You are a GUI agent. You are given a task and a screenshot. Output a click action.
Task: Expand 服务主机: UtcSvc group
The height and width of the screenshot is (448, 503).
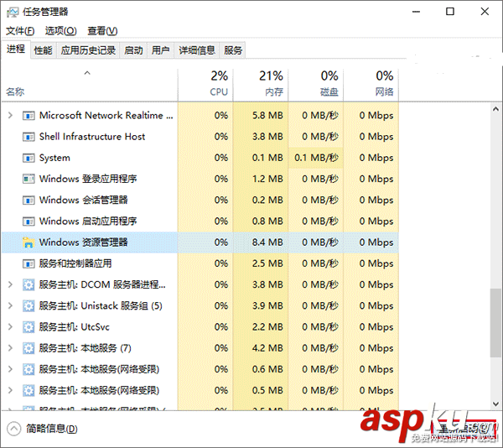click(x=10, y=326)
